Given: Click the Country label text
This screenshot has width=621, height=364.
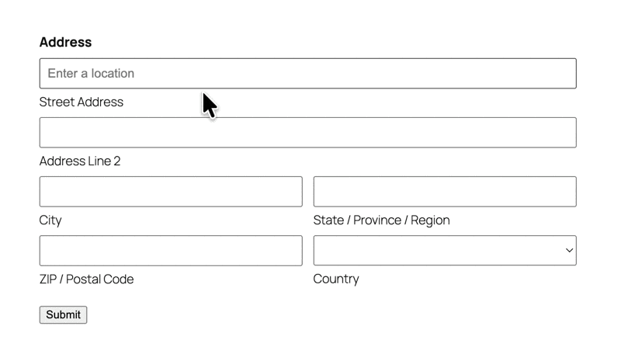Looking at the screenshot, I should point(336,279).
